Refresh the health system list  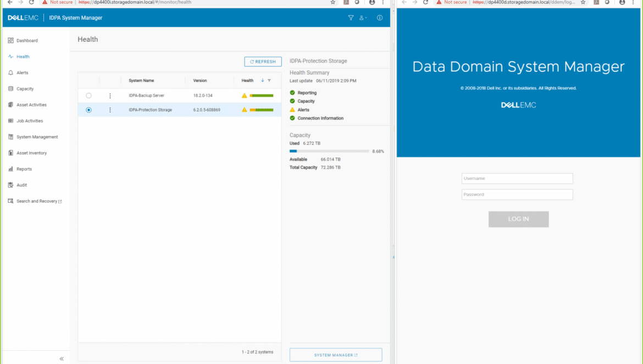coord(263,61)
